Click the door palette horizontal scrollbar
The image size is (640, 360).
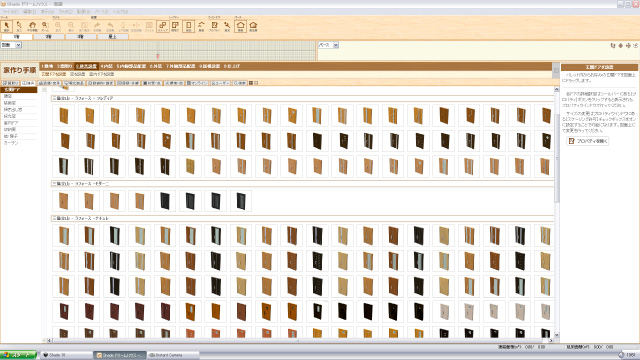pyautogui.click(x=298, y=340)
